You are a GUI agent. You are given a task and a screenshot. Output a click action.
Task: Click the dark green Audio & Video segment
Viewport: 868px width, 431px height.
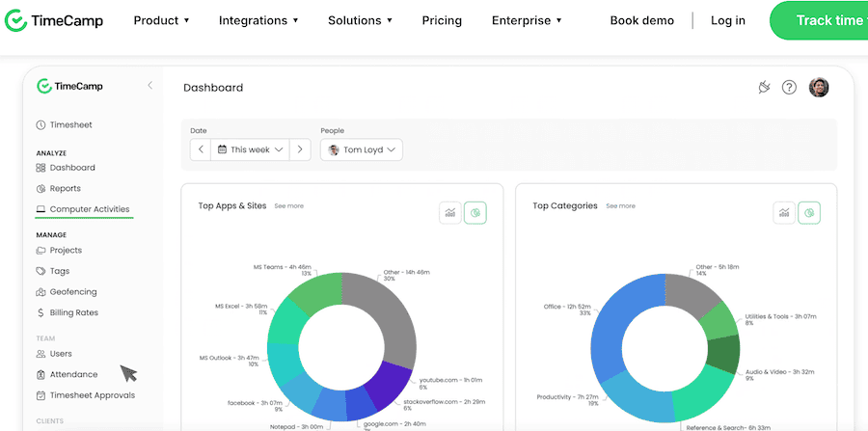click(723, 354)
